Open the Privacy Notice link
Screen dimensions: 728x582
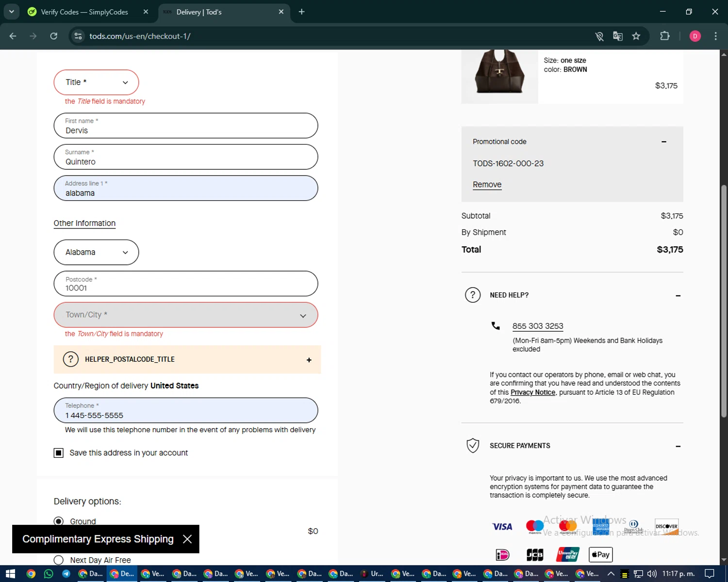click(x=533, y=392)
